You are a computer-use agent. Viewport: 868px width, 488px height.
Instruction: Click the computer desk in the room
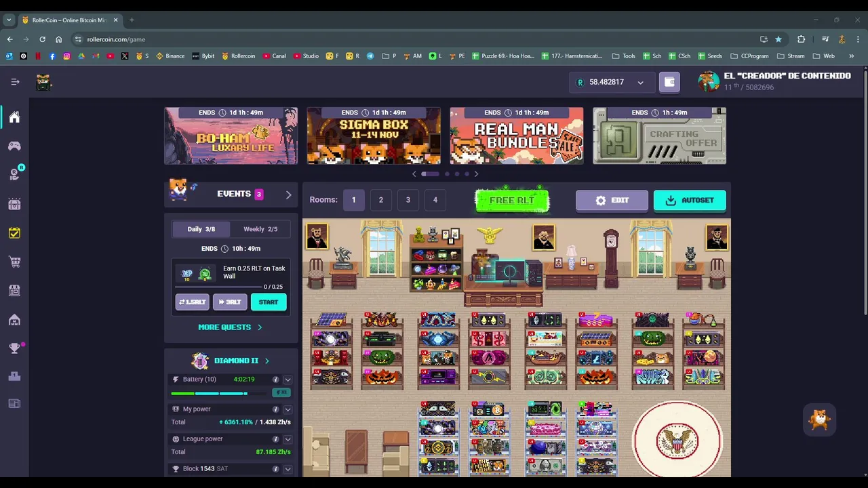(503, 282)
